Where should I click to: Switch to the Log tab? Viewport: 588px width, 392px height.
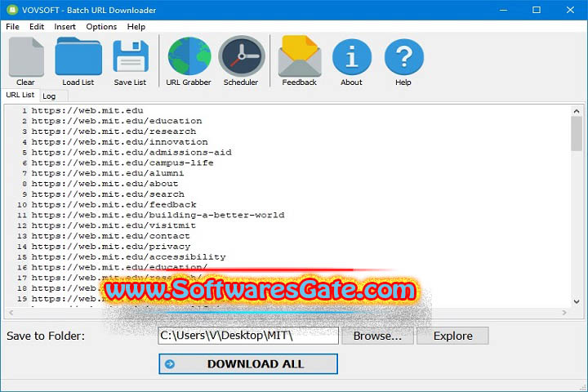(x=49, y=96)
